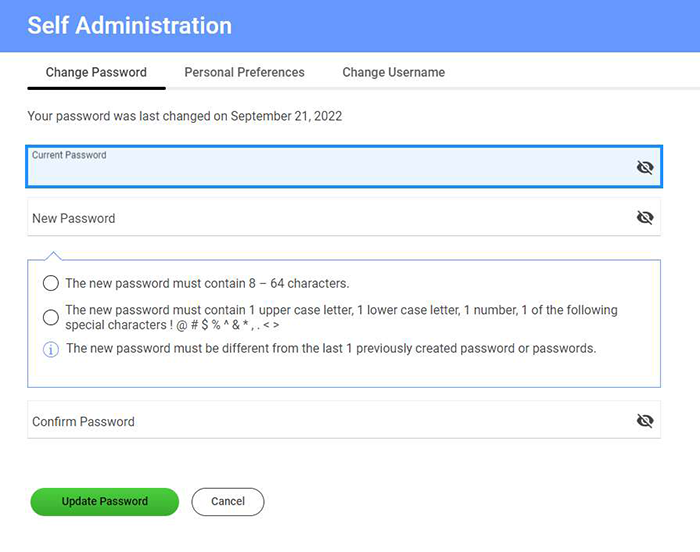700x552 pixels.
Task: Click into the New Password field
Action: 344,217
